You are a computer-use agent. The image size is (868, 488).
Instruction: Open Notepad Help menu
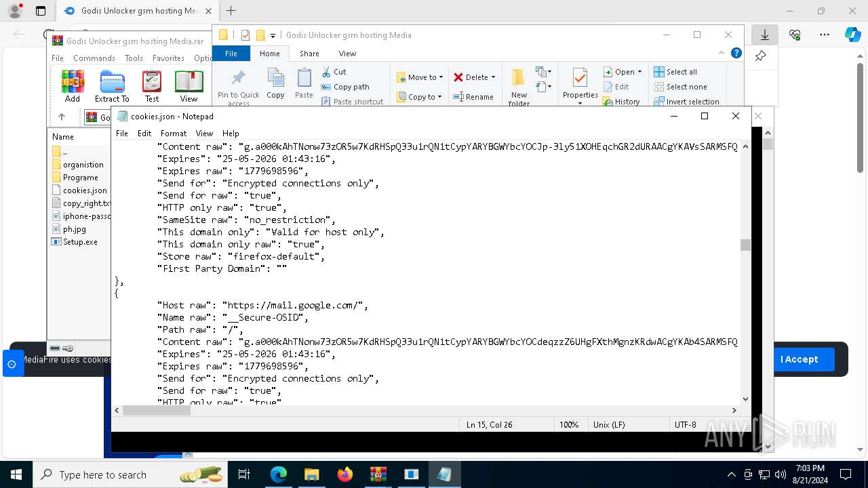point(231,134)
